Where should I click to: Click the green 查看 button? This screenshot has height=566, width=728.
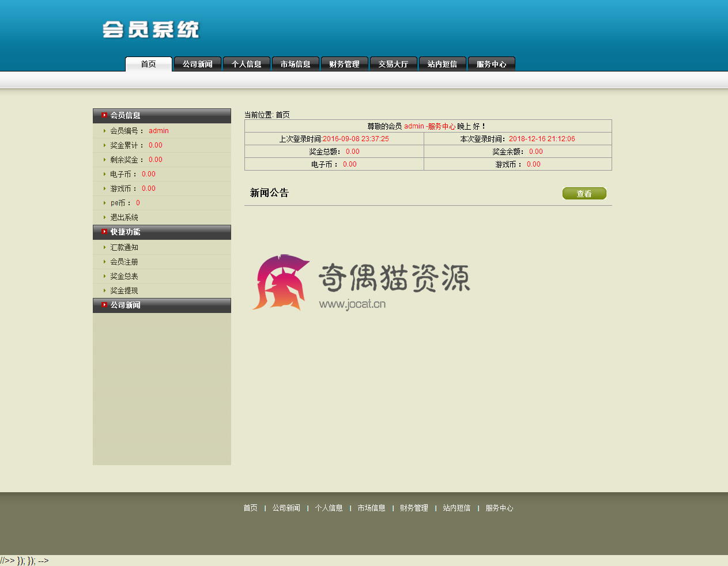(584, 194)
